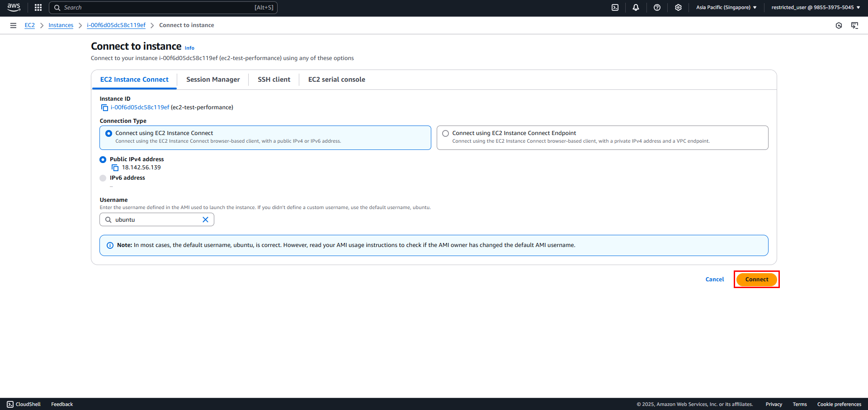The height and width of the screenshot is (410, 868).
Task: Copy the instance ID with the copy icon
Action: click(x=104, y=107)
